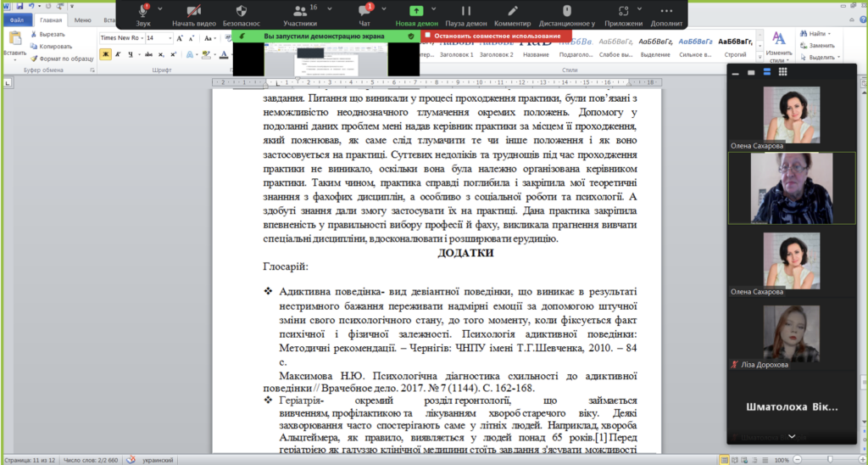Screen dimensions: 868x465
Task: Expand more participants chevron in Zoom panel
Action: pos(791,436)
